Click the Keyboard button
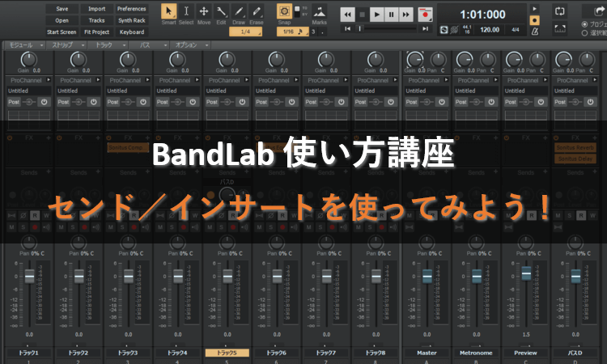The width and height of the screenshot is (607, 364). click(x=132, y=32)
